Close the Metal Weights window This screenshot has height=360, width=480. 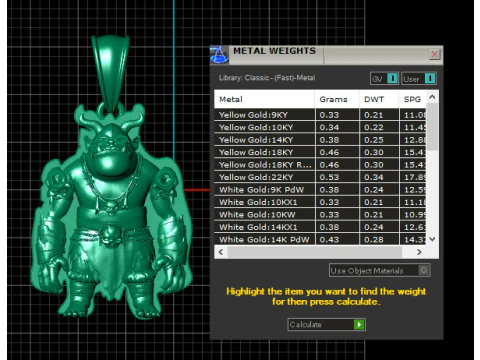coord(434,54)
